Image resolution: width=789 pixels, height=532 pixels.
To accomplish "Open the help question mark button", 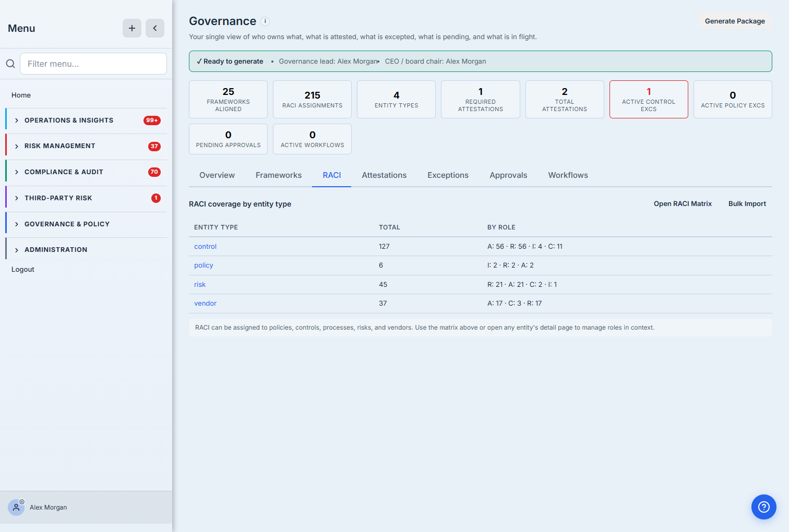I will (764, 507).
